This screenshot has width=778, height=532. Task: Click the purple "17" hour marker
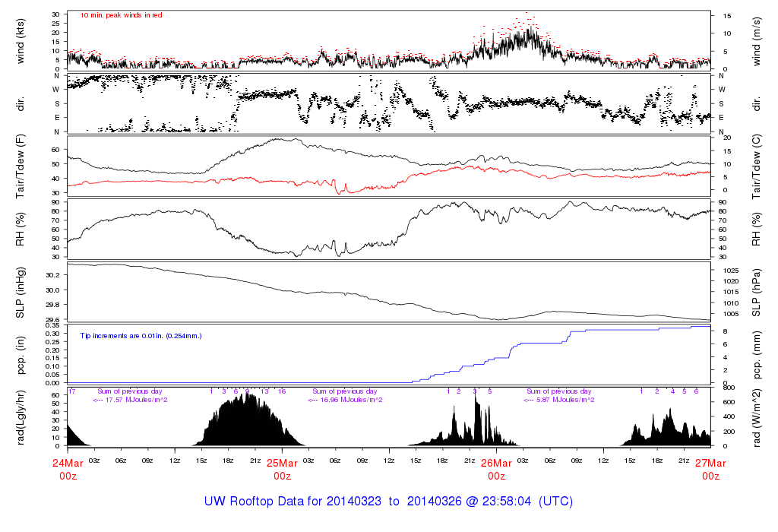tap(72, 391)
